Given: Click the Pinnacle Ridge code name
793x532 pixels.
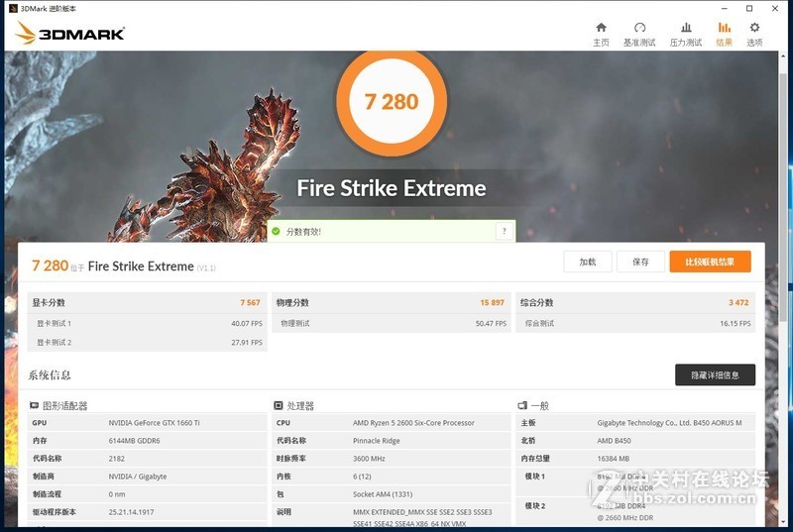Looking at the screenshot, I should [377, 441].
